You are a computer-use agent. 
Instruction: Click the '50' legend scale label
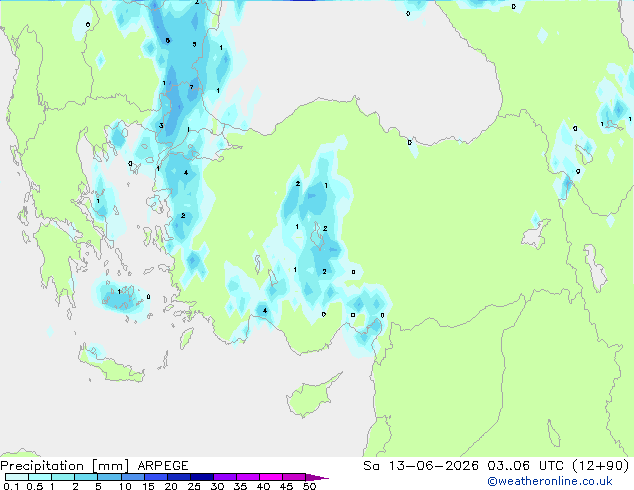pos(309,486)
